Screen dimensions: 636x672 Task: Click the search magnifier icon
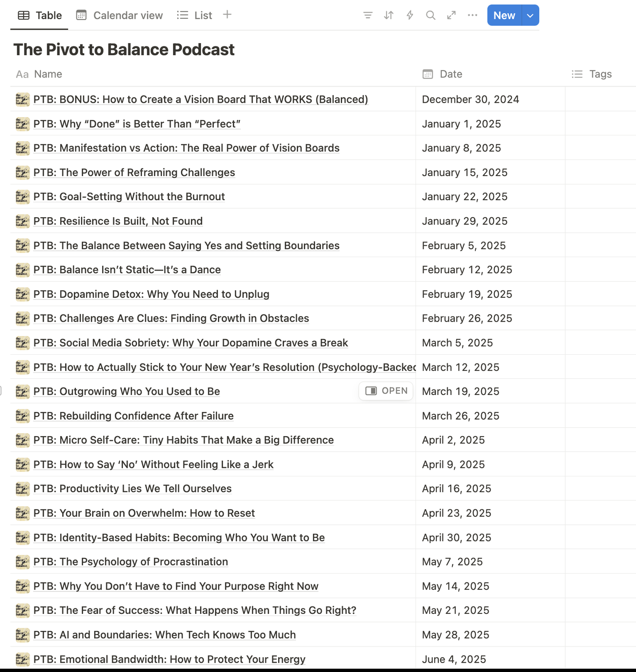pyautogui.click(x=430, y=15)
